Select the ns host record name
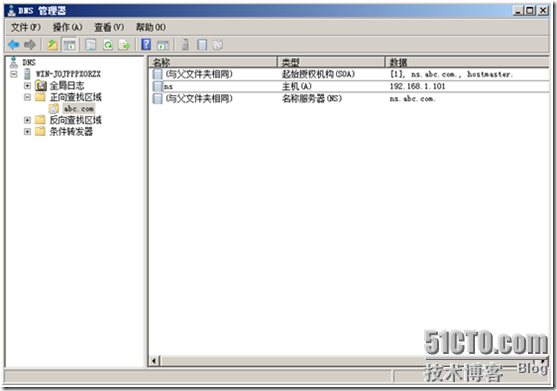 pyautogui.click(x=168, y=86)
